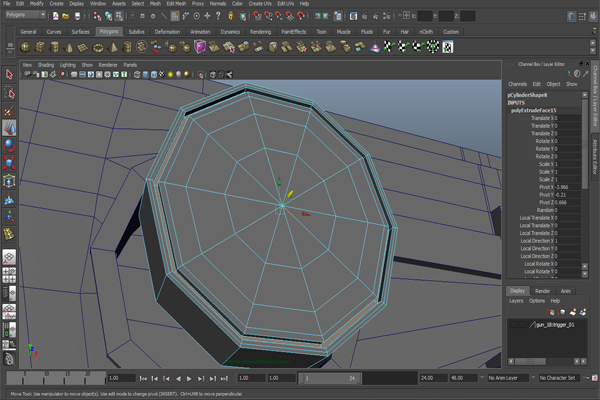
Task: Go to start of playback range
Action: coord(143,378)
